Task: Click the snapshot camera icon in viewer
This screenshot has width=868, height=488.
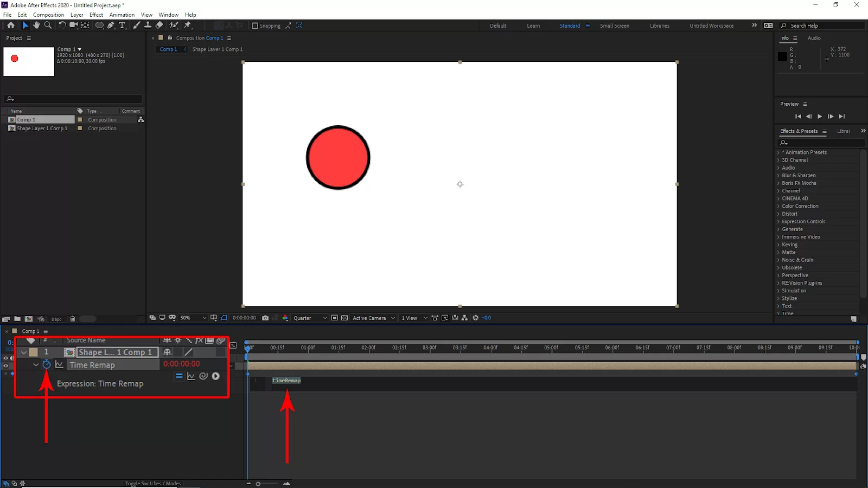Action: tap(265, 318)
